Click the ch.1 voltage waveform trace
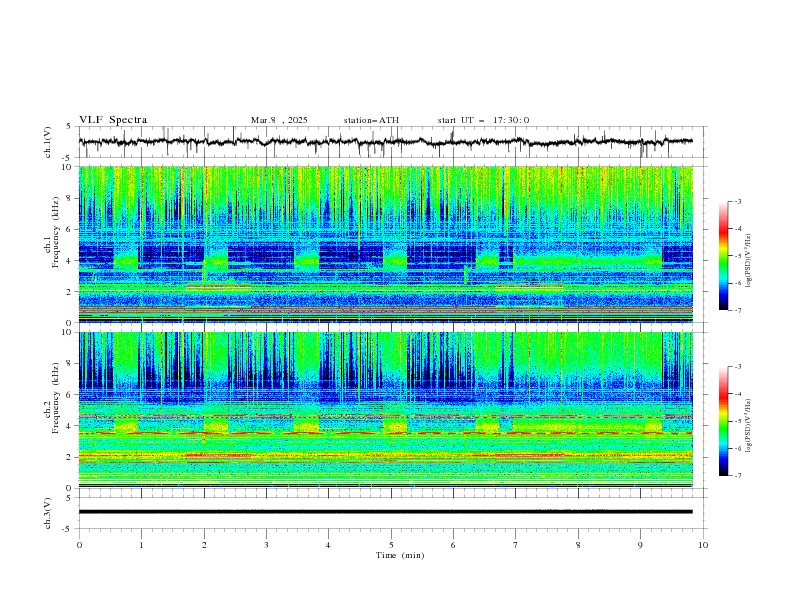Image resolution: width=792 pixels, height=612 pixels. tap(386, 142)
